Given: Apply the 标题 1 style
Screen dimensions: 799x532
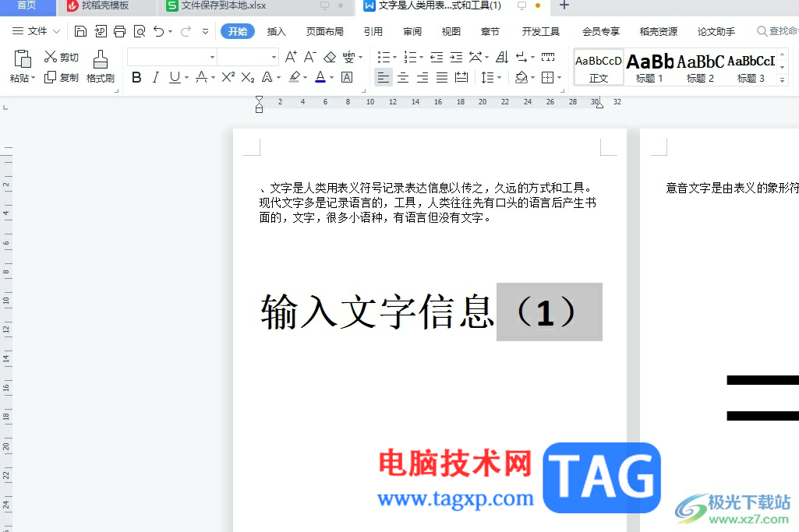Looking at the screenshot, I should (x=649, y=67).
